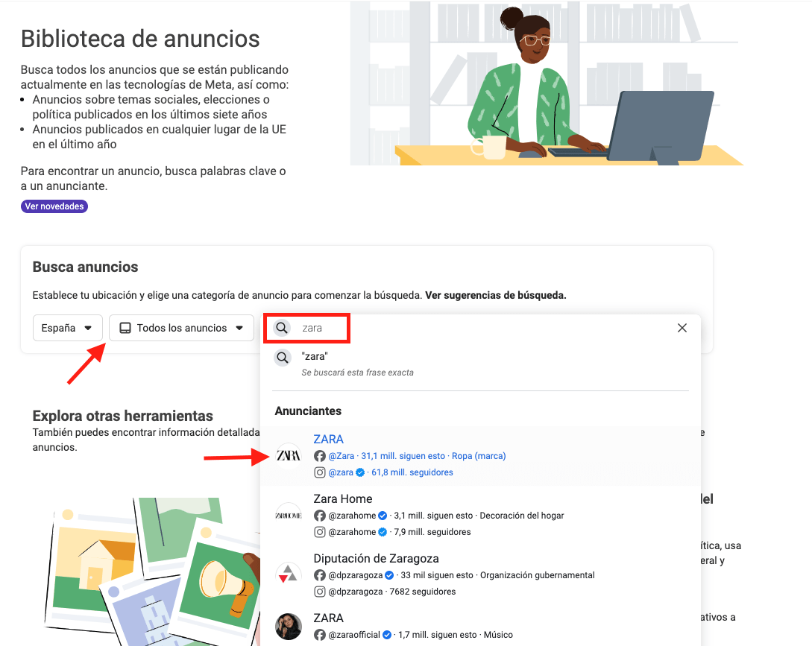
Task: Click the Facebook icon next to @dpzaragoza
Action: pyautogui.click(x=320, y=575)
